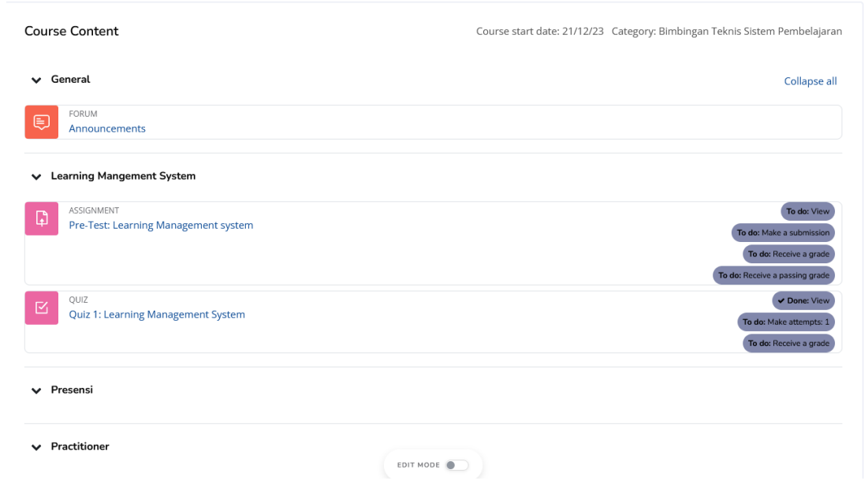Click the Course Content heading
868x488 pixels.
[72, 32]
